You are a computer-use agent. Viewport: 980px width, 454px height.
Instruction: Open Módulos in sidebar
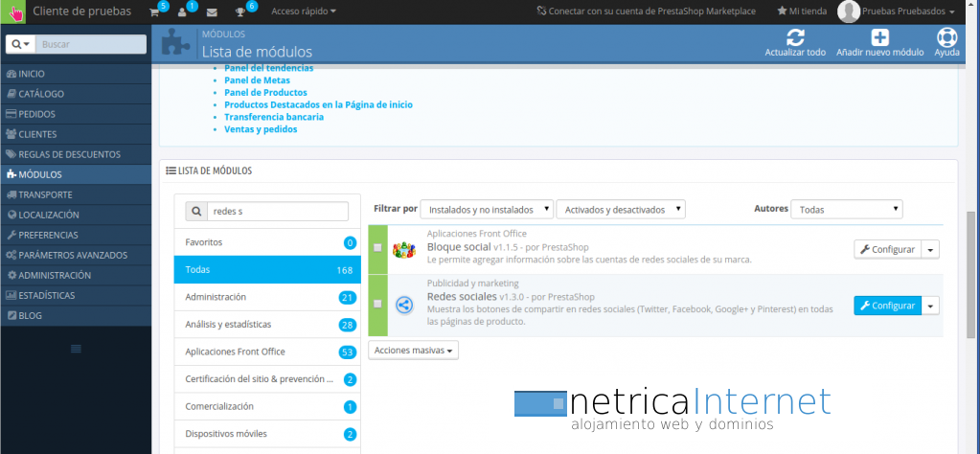76,174
